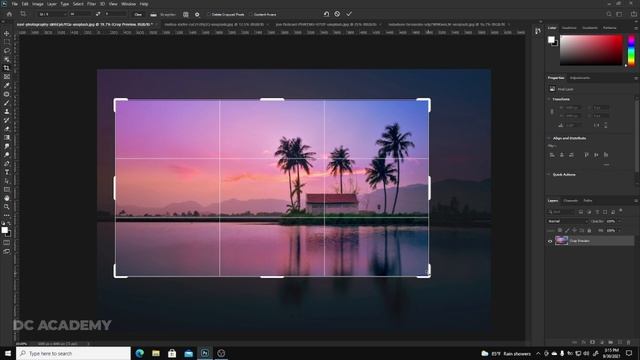Switch to the Swatches tab
The height and width of the screenshot is (360, 640).
569,28
